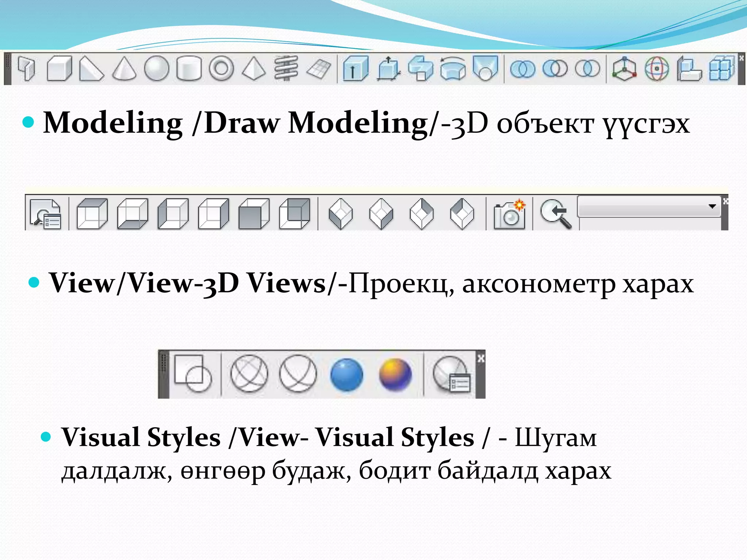Image resolution: width=747 pixels, height=560 pixels.
Task: Select the Cone modeling tool
Action: (x=124, y=69)
